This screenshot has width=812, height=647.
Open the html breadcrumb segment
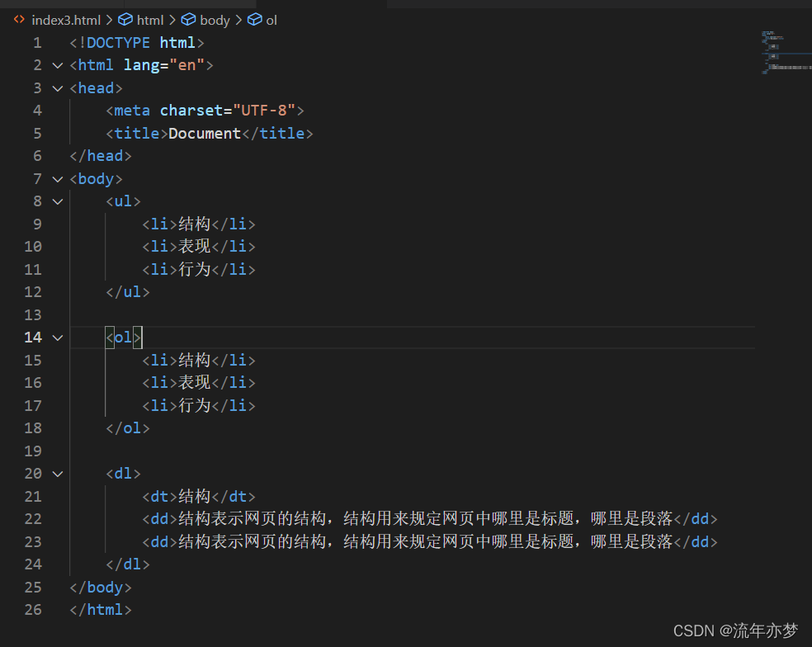coord(150,20)
